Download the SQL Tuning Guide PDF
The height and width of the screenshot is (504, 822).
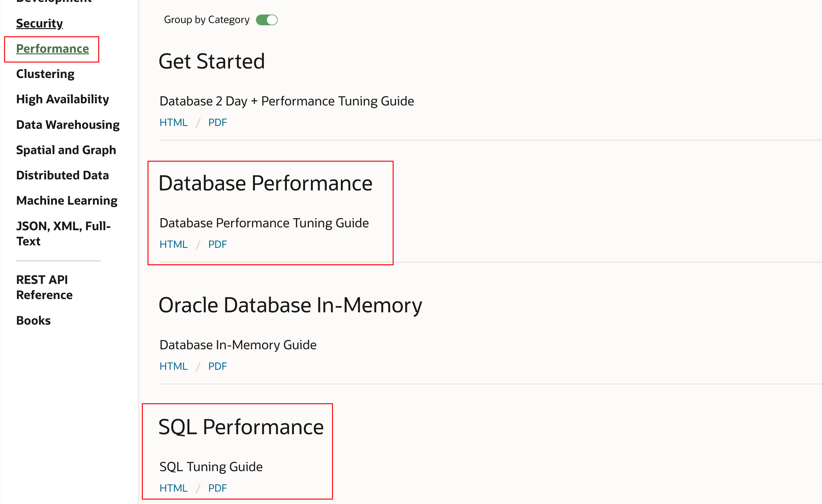point(217,488)
